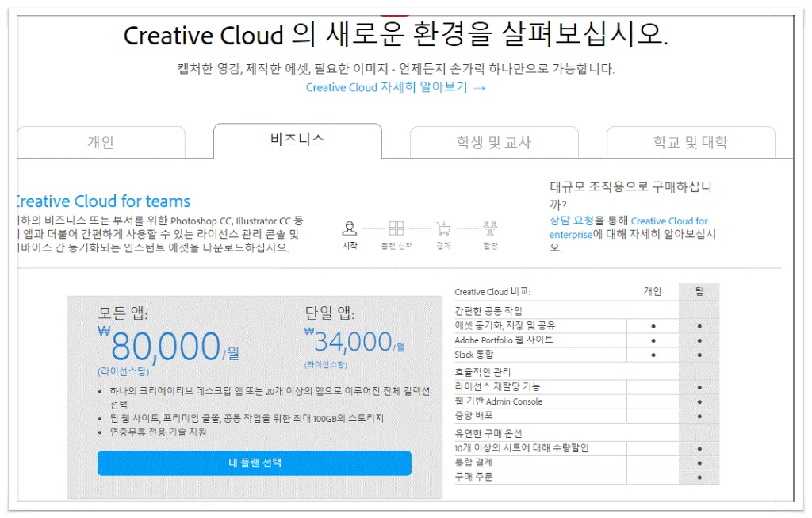The height and width of the screenshot is (518, 812).
Task: Open the 학생 및 교사 tab
Action: (494, 142)
